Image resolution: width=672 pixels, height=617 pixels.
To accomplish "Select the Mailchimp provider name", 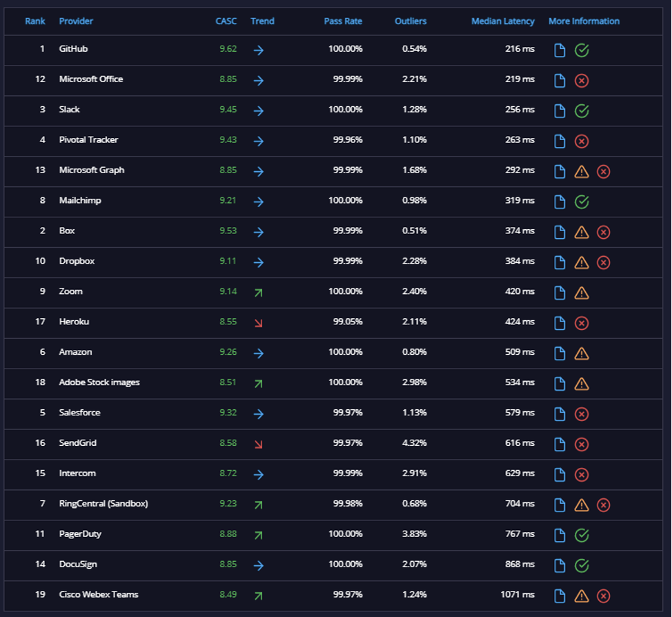I will pos(80,200).
